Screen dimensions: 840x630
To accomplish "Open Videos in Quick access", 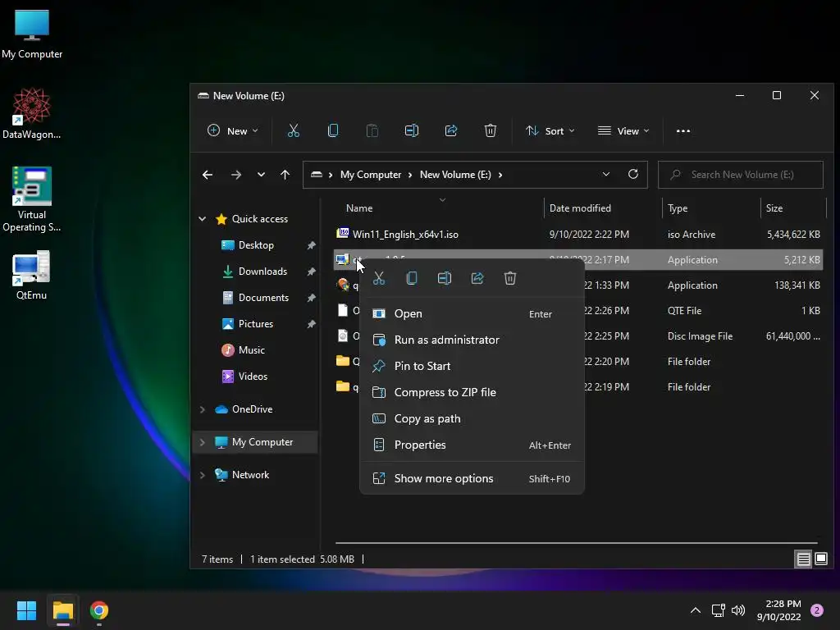I will [253, 376].
